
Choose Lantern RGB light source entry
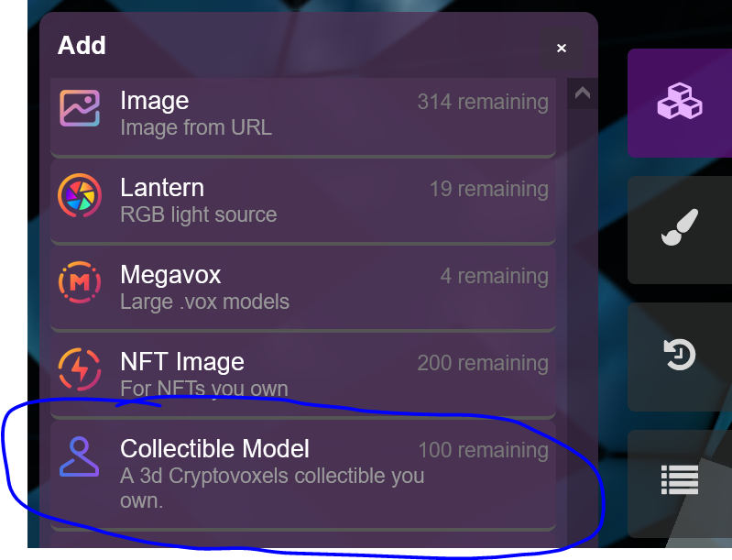click(x=303, y=203)
